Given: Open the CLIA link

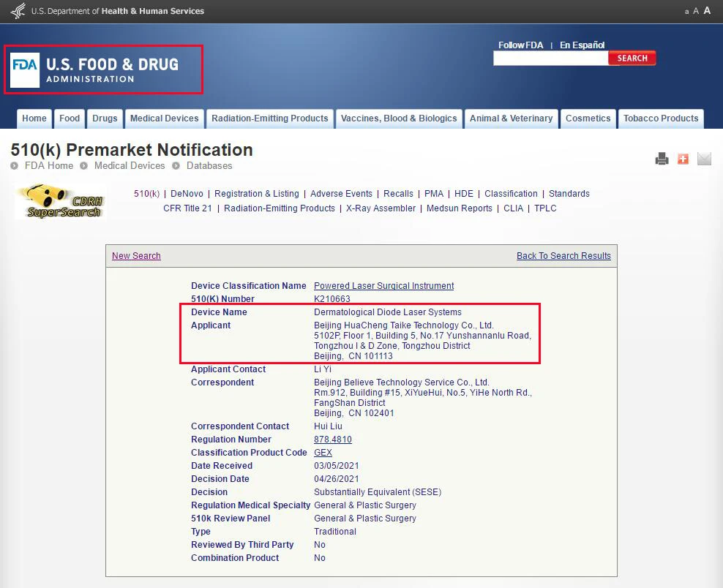Looking at the screenshot, I should (513, 208).
